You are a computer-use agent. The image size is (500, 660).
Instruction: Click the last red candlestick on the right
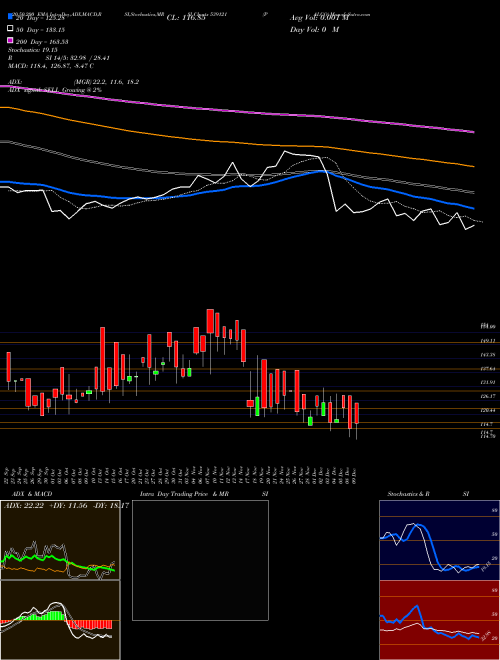356,413
